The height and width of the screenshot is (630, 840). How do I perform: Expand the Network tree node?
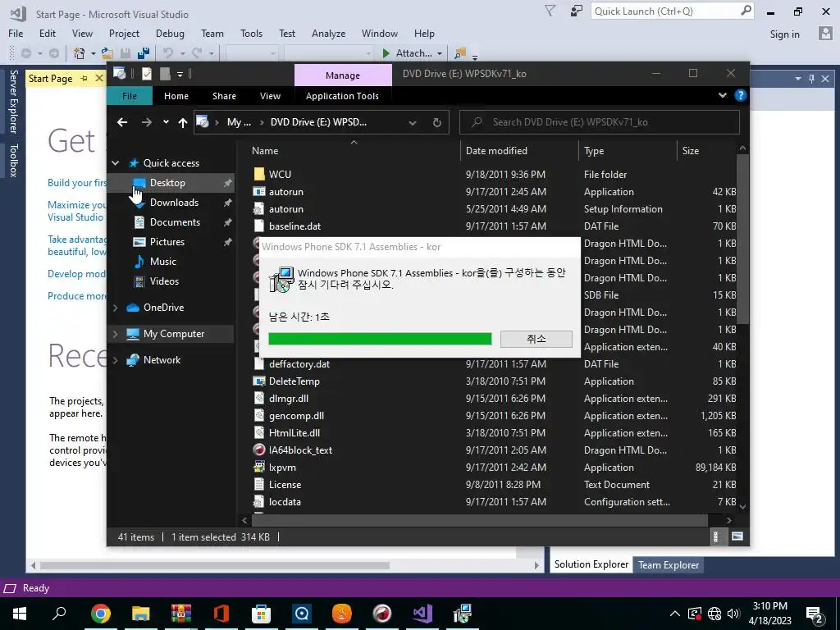point(115,360)
